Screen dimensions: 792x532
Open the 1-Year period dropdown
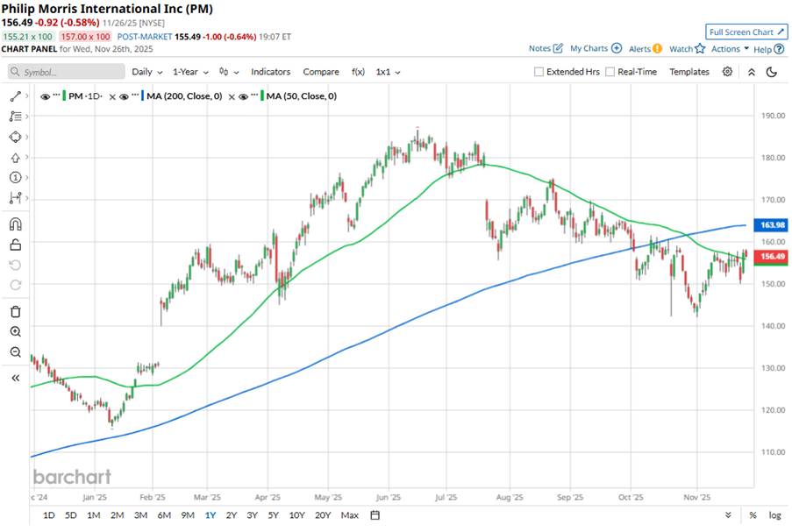tap(189, 72)
